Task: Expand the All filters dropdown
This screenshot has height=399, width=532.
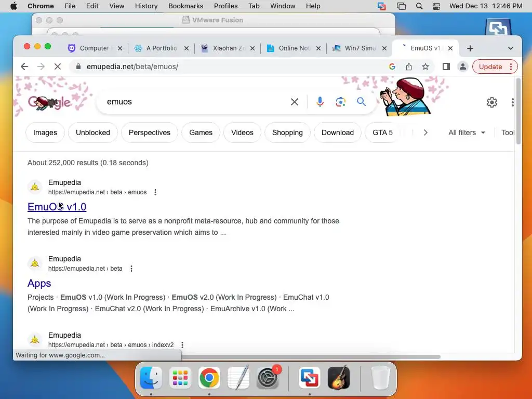Action: point(467,132)
